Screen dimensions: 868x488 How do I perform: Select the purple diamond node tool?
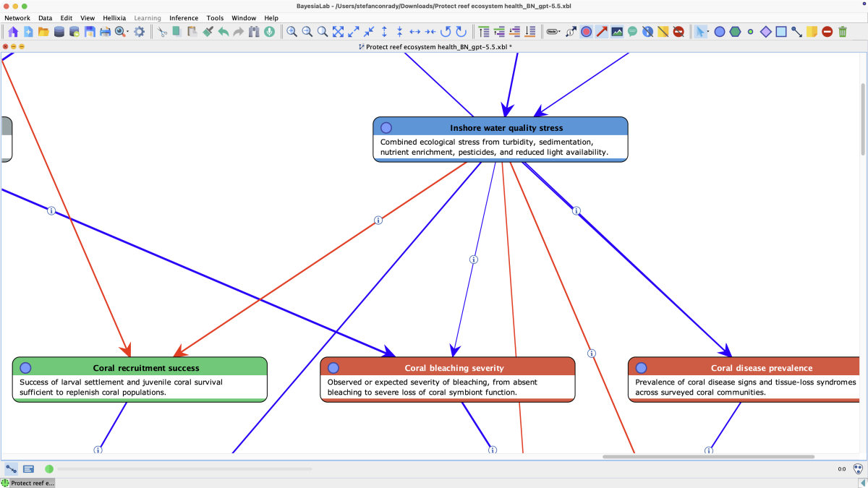(766, 32)
